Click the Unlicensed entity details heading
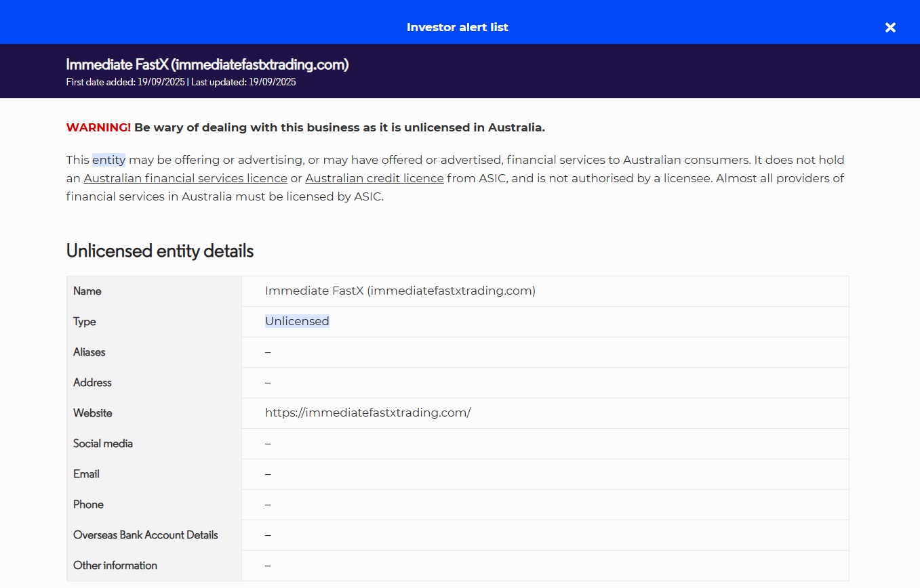920x588 pixels. (159, 251)
